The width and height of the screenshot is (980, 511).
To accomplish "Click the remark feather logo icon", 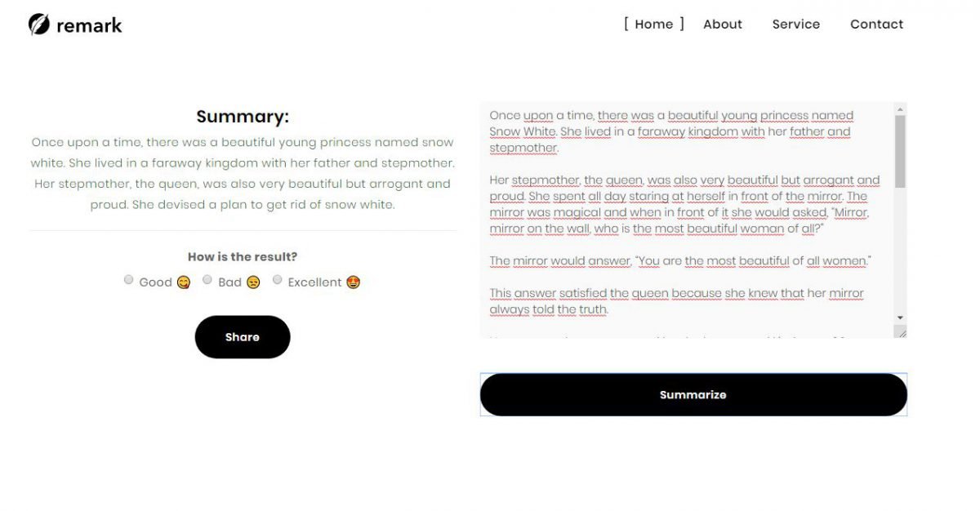I will tap(39, 24).
